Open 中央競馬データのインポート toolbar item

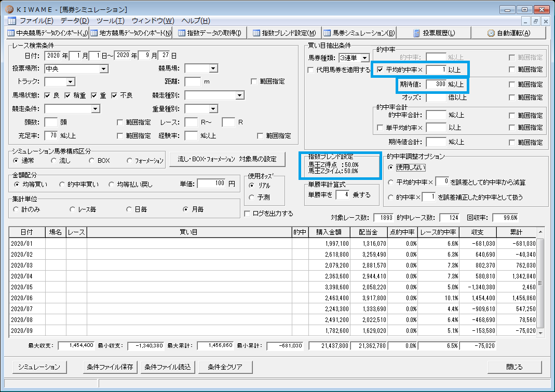(48, 33)
